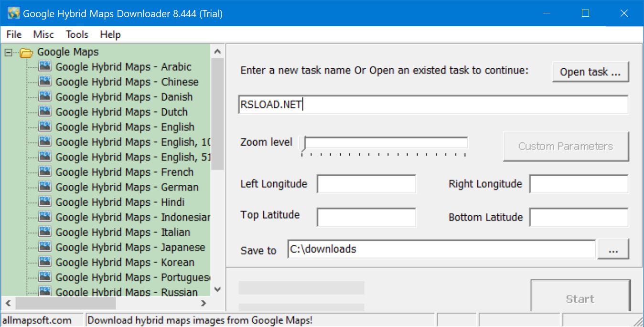Click the task name input field
This screenshot has height=327, width=644.
coord(433,105)
